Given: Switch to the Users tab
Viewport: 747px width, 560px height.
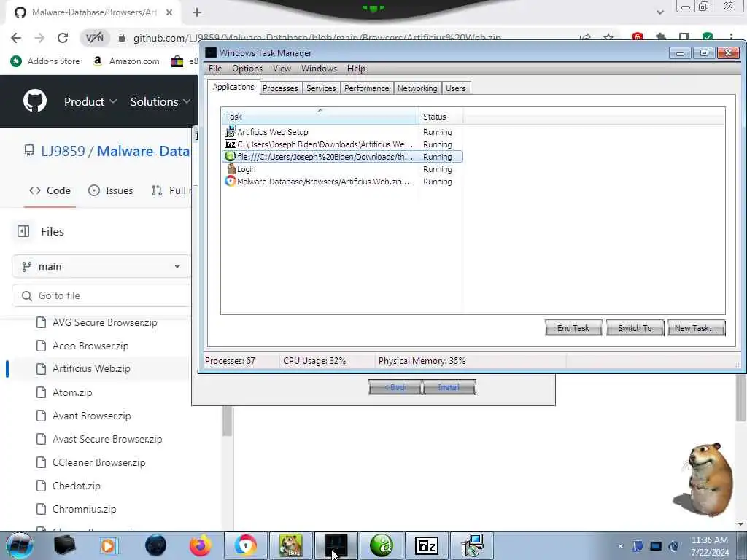Looking at the screenshot, I should (455, 88).
